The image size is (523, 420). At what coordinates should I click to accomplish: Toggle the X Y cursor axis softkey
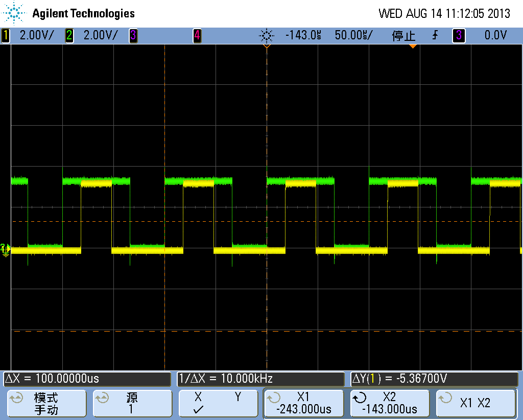219,403
